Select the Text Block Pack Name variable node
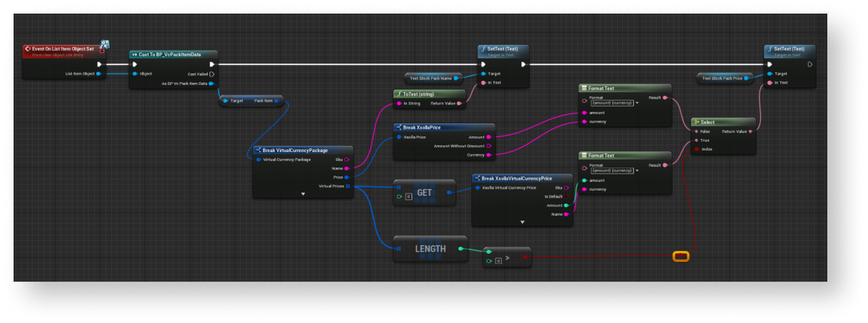This screenshot has width=868, height=323. [x=431, y=78]
